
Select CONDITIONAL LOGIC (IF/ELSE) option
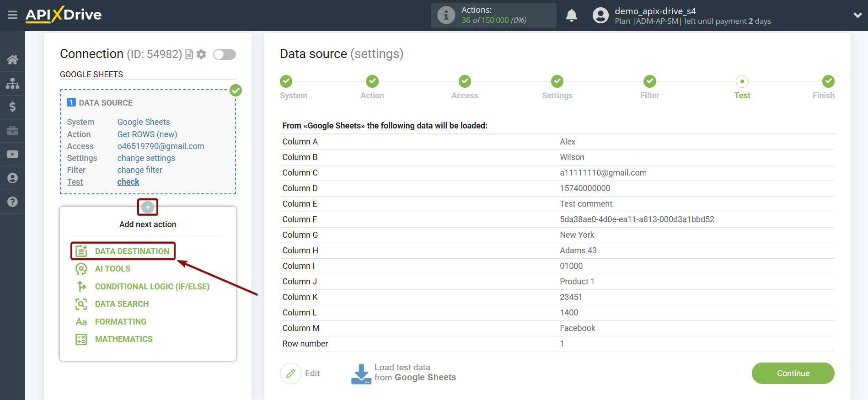tap(152, 287)
